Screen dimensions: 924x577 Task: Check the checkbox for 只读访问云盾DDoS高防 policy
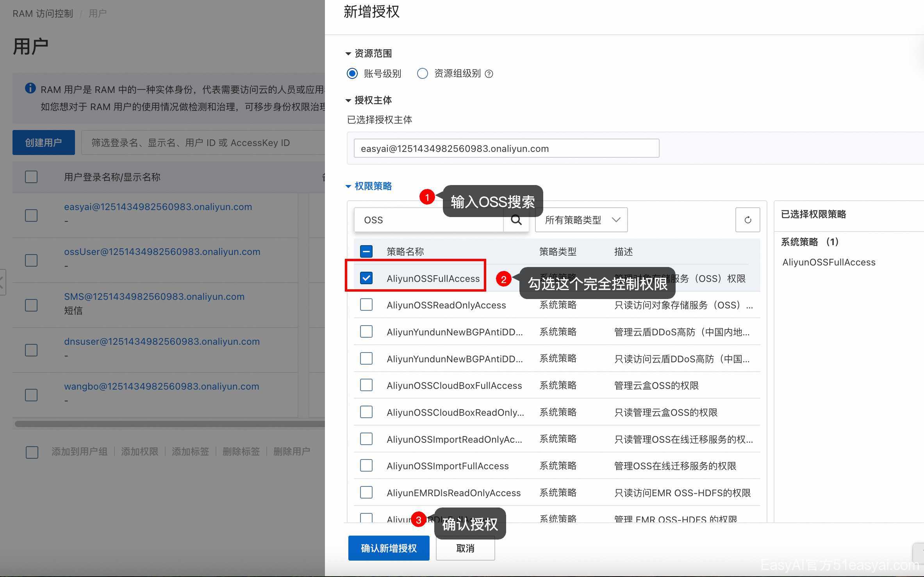[x=366, y=358]
